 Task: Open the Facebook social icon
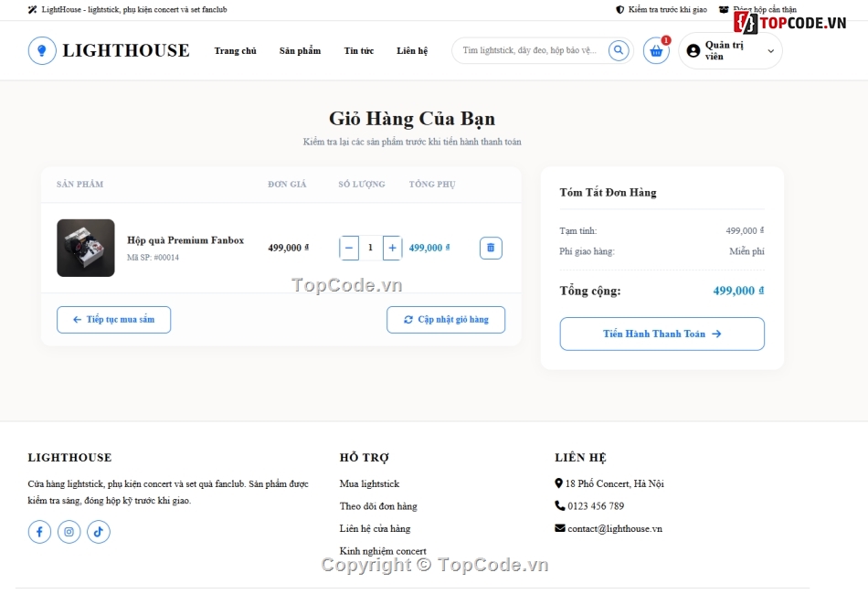tap(39, 532)
